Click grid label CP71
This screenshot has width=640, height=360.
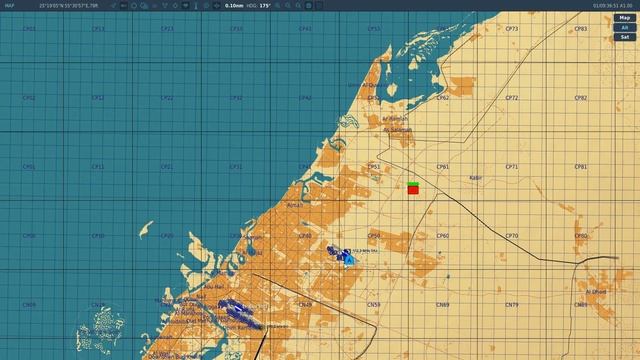(x=511, y=167)
